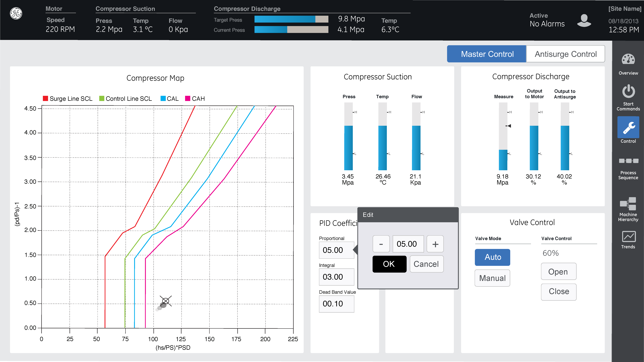The width and height of the screenshot is (644, 362).
Task: Open the Machine Hierarchy icon
Action: [628, 204]
